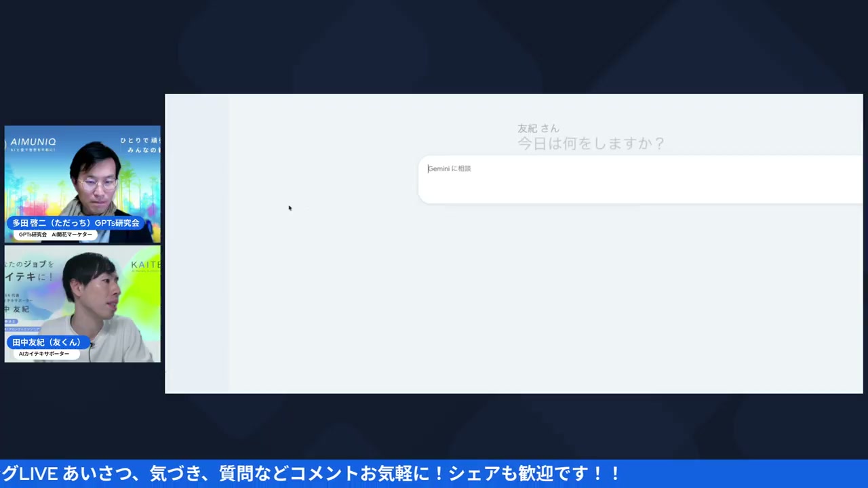
Task: Click the AIMUNIQ logo
Action: pyautogui.click(x=33, y=141)
